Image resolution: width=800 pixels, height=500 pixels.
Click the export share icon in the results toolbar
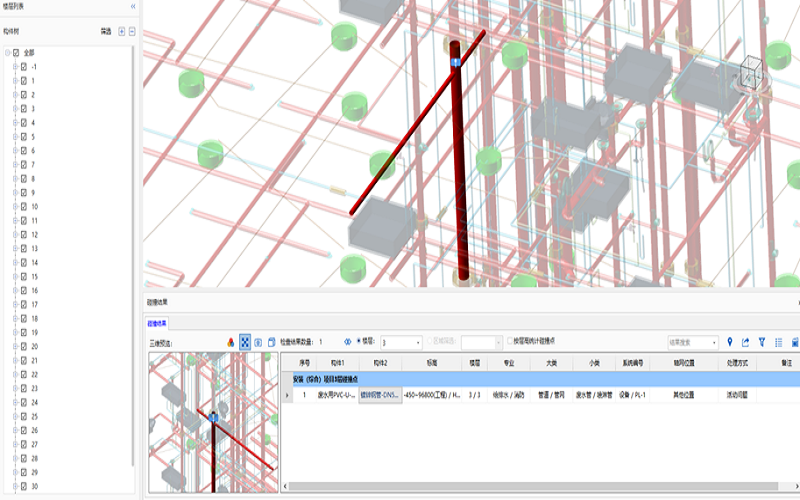[x=745, y=342]
